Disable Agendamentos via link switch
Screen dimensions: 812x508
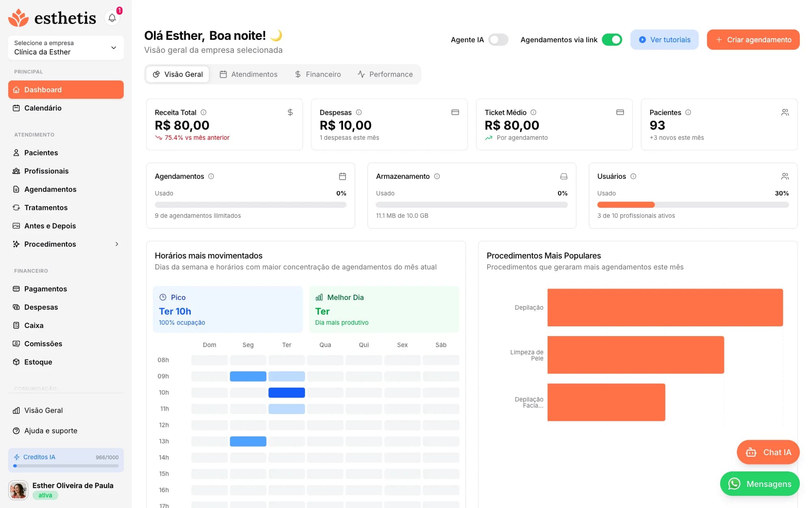pos(612,39)
